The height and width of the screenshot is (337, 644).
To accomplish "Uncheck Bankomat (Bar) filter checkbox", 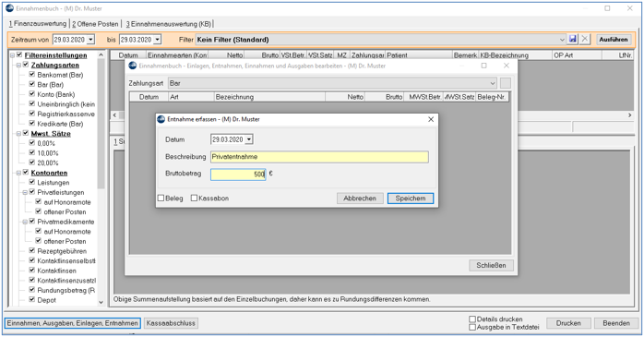I will 32,75.
